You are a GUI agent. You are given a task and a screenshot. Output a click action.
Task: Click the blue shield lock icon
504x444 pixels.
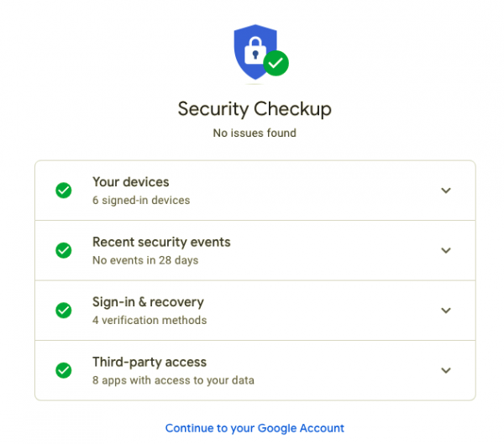point(253,50)
